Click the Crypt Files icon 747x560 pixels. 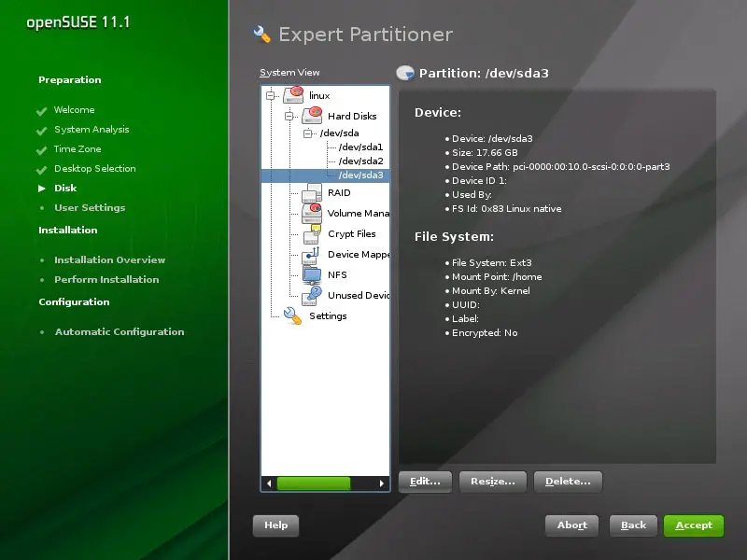(x=312, y=233)
